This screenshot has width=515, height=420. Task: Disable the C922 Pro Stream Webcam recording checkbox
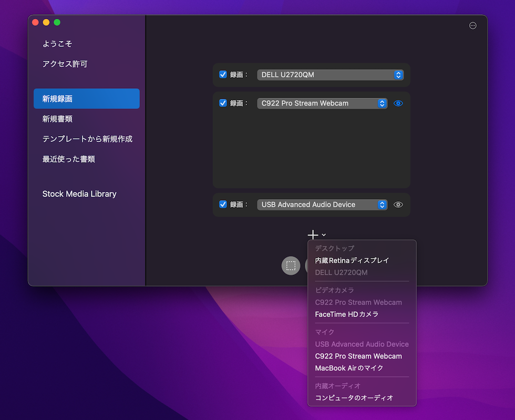coord(223,103)
